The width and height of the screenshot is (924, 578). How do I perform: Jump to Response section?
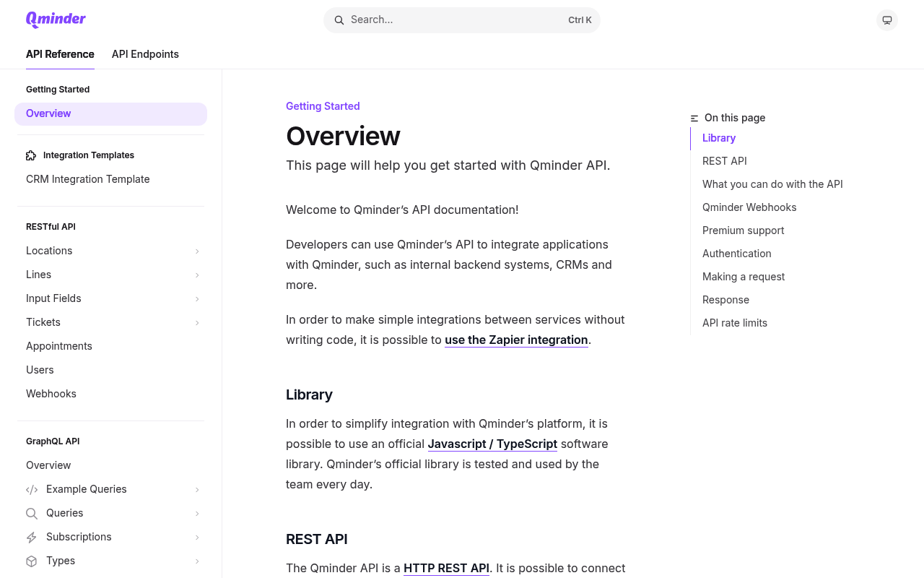(x=725, y=300)
